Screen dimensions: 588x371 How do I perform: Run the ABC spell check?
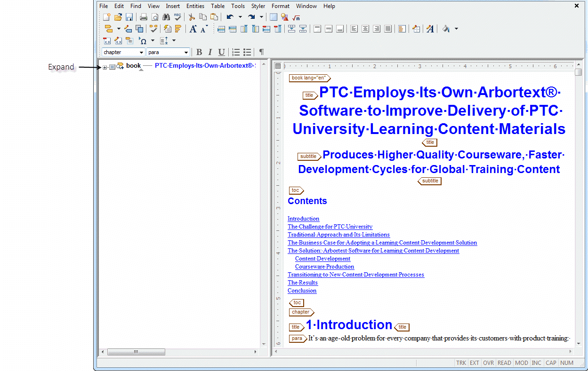177,17
